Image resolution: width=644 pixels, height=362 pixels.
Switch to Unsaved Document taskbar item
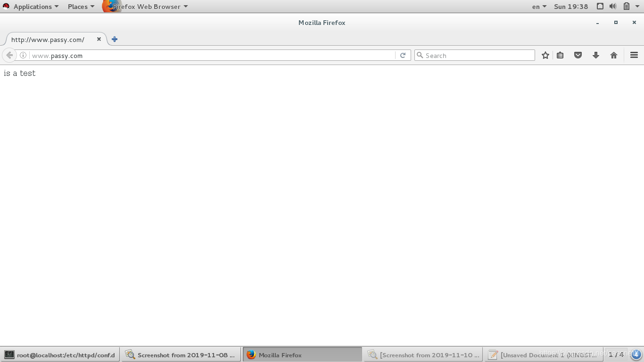[544, 355]
